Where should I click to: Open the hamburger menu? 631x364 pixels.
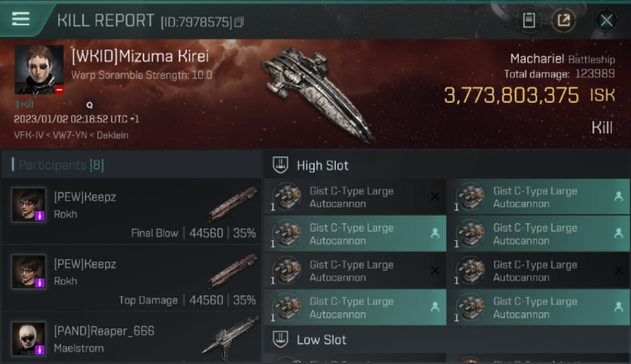(21, 19)
